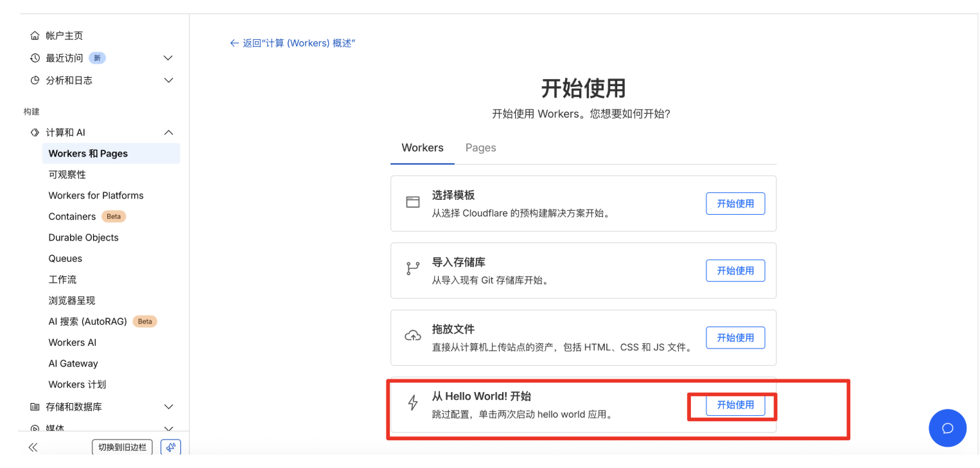Click the template window icon for 选择模板
Viewport: 980px width, 468px height.
[412, 202]
